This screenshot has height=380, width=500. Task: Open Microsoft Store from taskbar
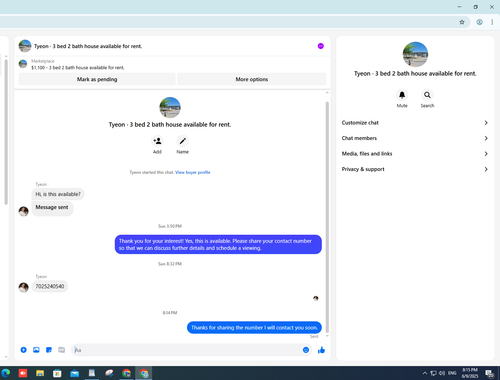57,373
